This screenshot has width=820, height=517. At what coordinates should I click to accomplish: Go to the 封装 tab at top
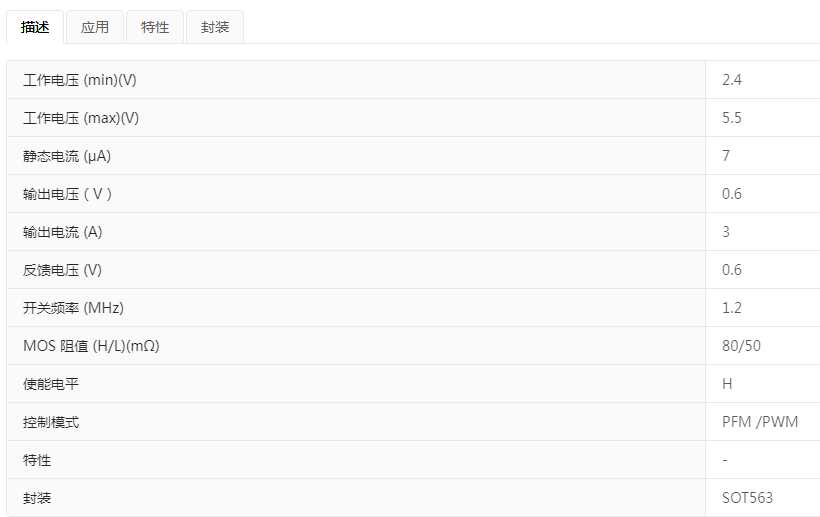(215, 27)
